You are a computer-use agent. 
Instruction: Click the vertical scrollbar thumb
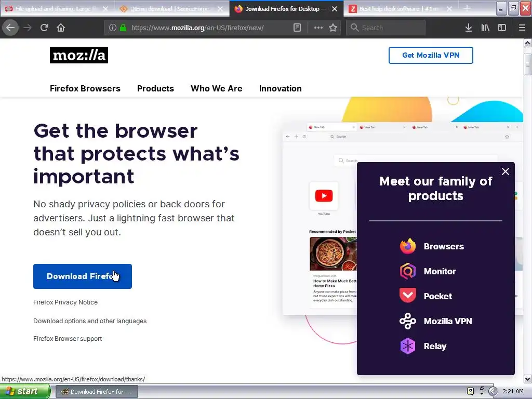[527, 64]
